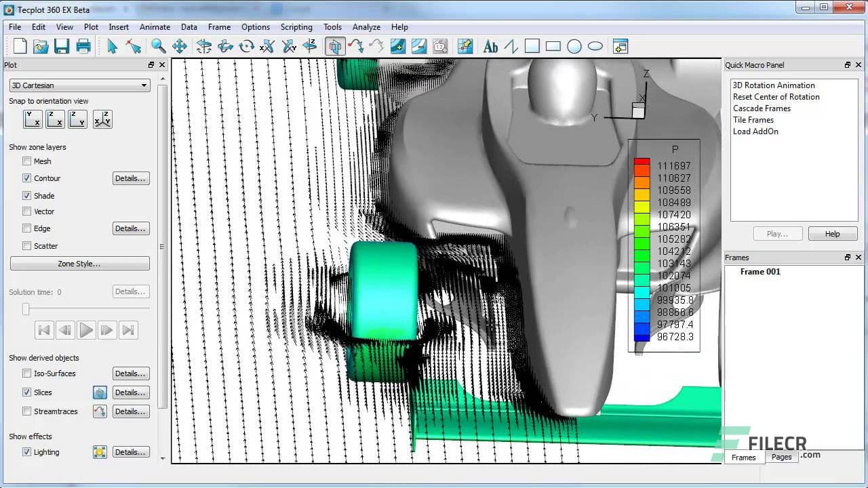
Task: Open the Analyze menu
Action: [366, 27]
